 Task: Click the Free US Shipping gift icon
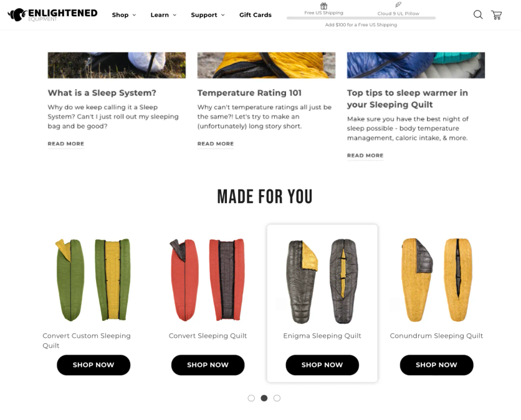[323, 6]
